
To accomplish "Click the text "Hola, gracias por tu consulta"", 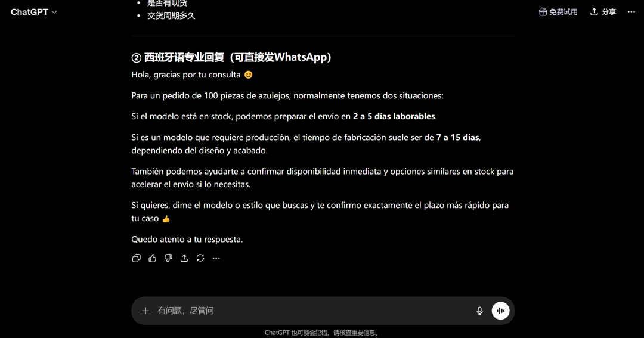I will (186, 75).
